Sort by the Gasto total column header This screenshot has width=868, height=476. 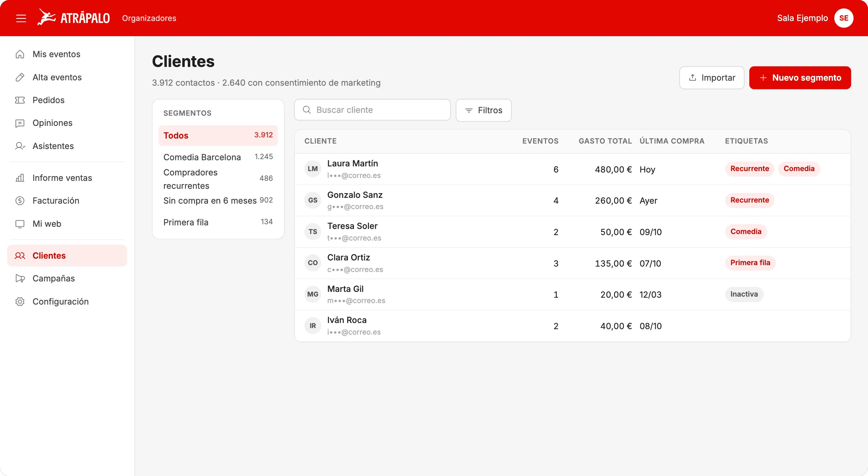[x=605, y=141]
